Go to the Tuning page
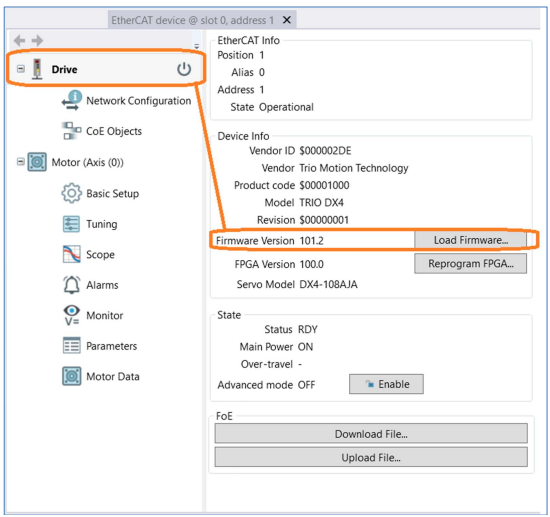The width and height of the screenshot is (550, 517). pyautogui.click(x=102, y=224)
